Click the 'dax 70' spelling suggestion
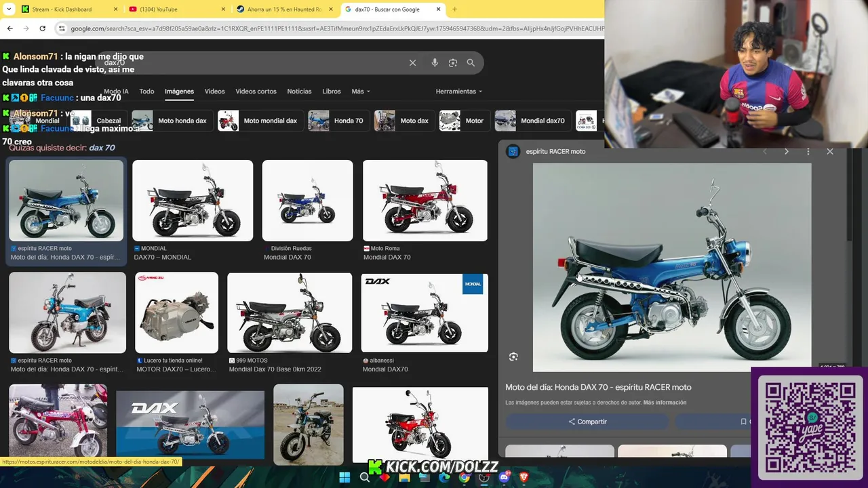The image size is (868, 488). point(102,148)
